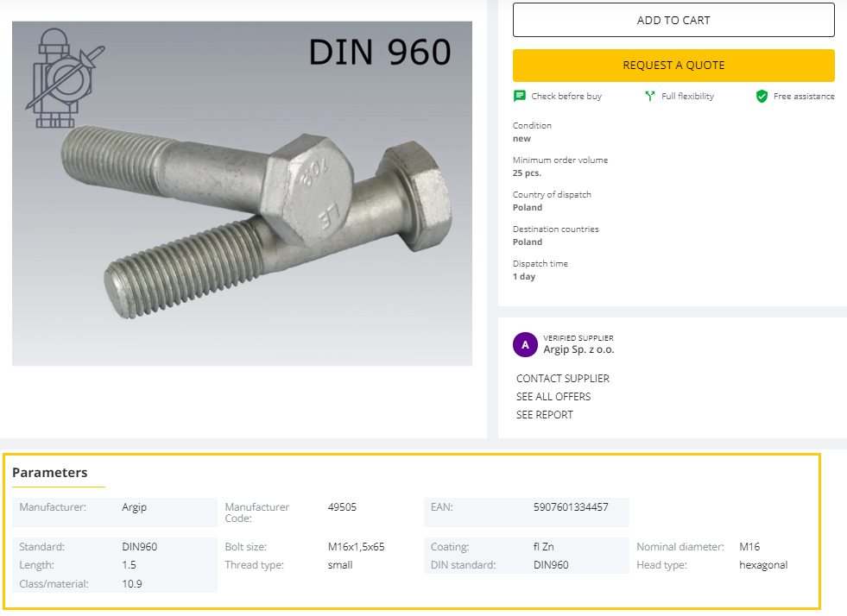The width and height of the screenshot is (847, 616).
Task: Select the VERIFIED SUPPLIER label
Action: 578,338
